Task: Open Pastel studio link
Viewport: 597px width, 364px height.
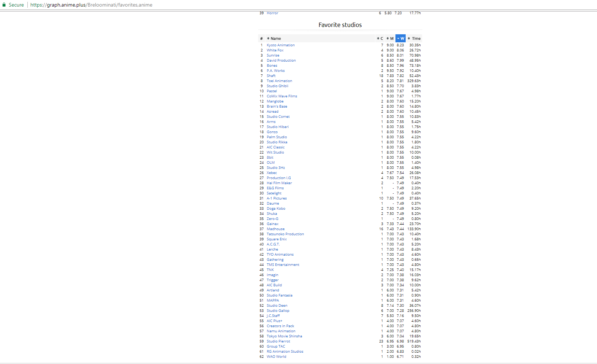Action: pyautogui.click(x=272, y=91)
